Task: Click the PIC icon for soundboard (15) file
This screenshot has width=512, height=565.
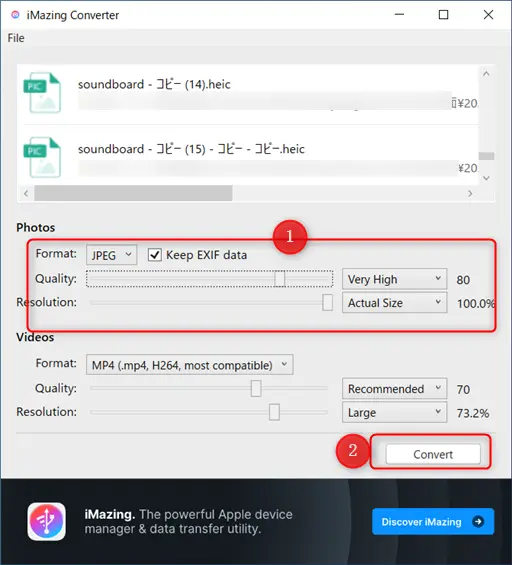Action: tap(42, 157)
